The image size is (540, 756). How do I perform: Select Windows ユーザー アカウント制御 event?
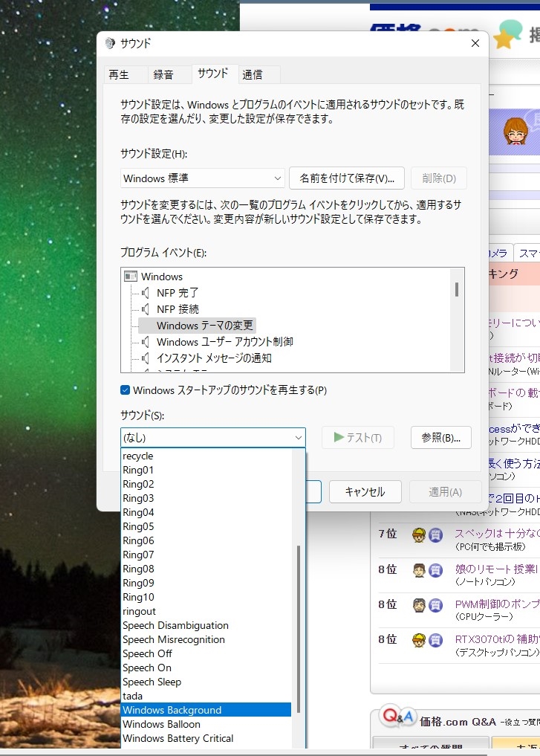point(224,342)
